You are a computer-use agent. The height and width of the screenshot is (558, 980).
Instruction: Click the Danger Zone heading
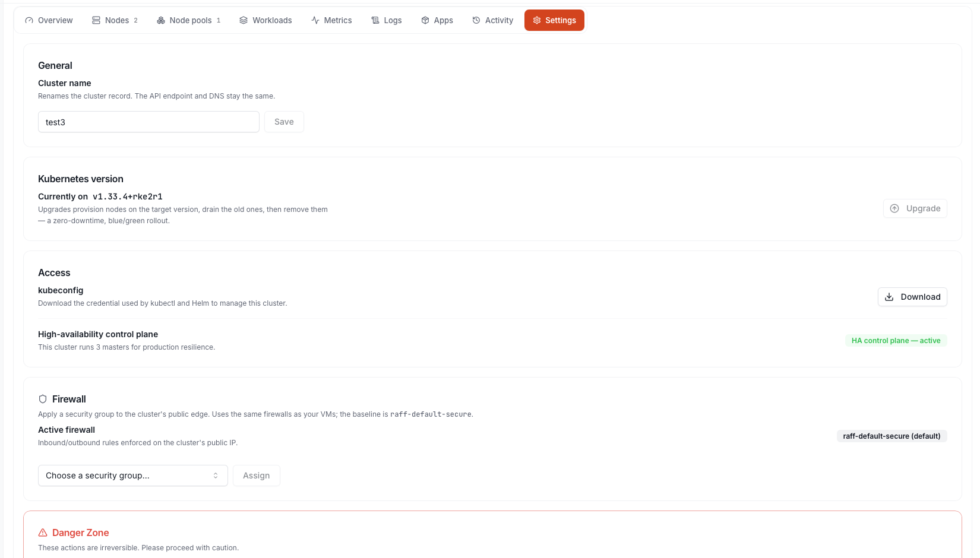point(81,532)
